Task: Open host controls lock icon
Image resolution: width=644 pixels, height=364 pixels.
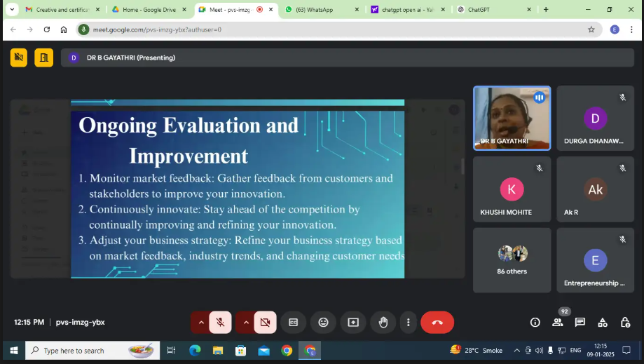Action: coord(625,322)
